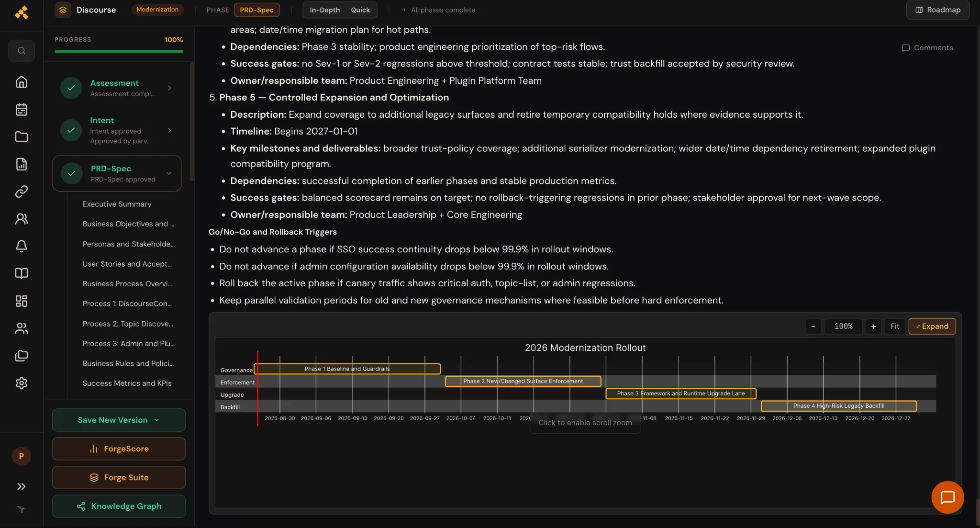Open the orange chat bubble button

click(947, 497)
